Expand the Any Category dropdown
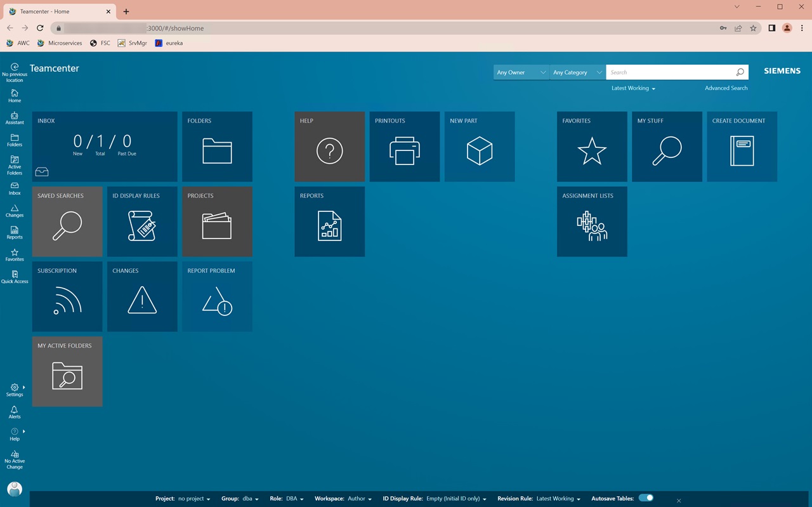The width and height of the screenshot is (812, 507). click(577, 72)
